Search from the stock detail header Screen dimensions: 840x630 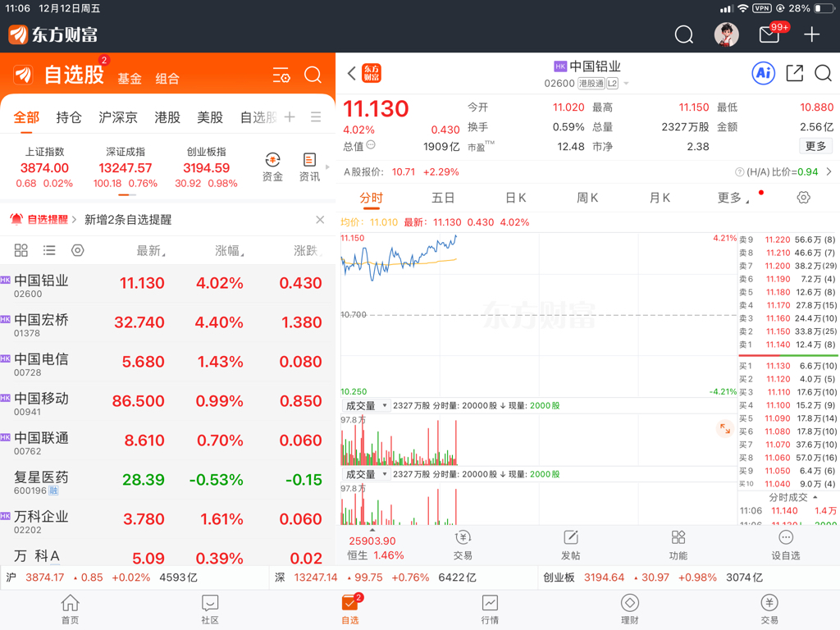[x=823, y=73]
